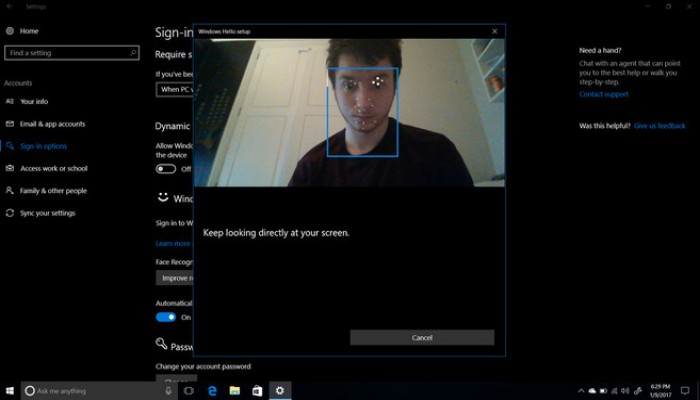Open Task View on the taskbar
The height and width of the screenshot is (400, 700).
click(x=189, y=391)
